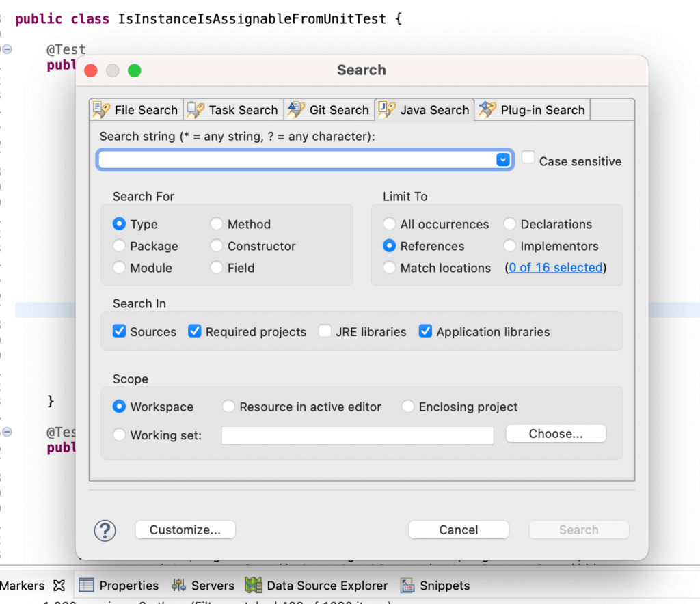Click inside the Working set field
The image size is (700, 604).
357,435
